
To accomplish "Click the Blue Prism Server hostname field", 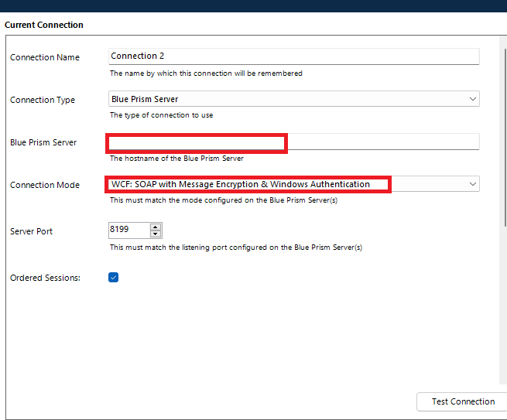I will [x=293, y=142].
